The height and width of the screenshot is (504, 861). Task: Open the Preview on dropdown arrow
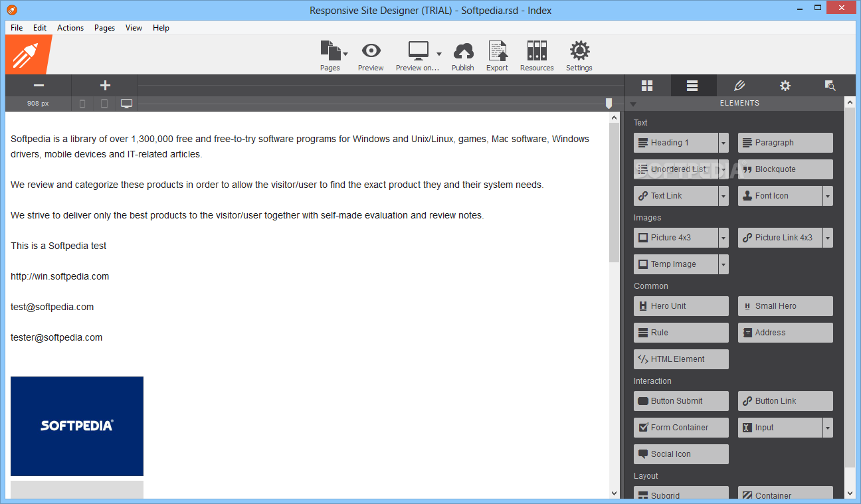pyautogui.click(x=439, y=53)
